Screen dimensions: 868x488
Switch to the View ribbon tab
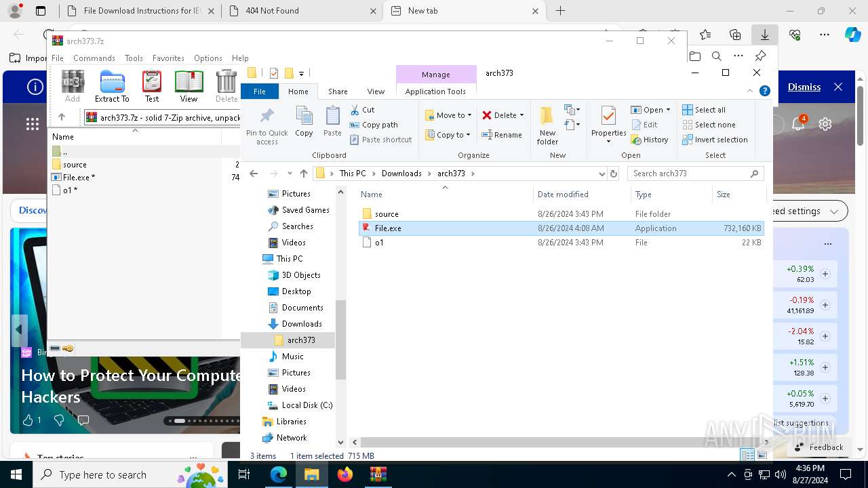[376, 91]
